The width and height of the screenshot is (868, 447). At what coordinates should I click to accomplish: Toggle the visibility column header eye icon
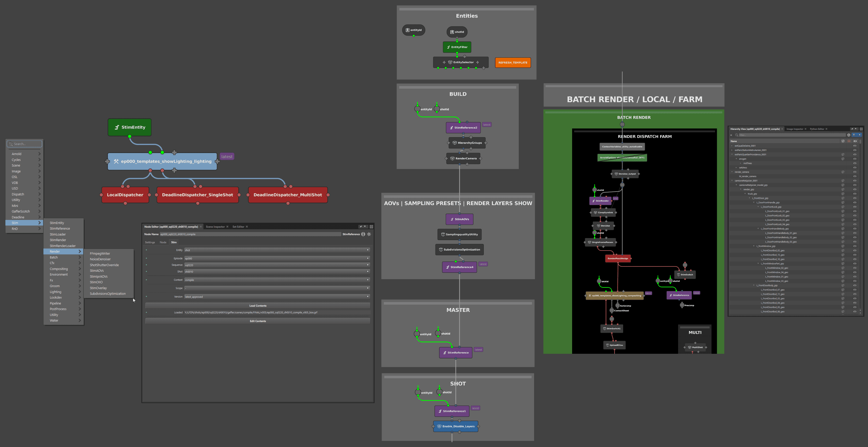tap(855, 141)
